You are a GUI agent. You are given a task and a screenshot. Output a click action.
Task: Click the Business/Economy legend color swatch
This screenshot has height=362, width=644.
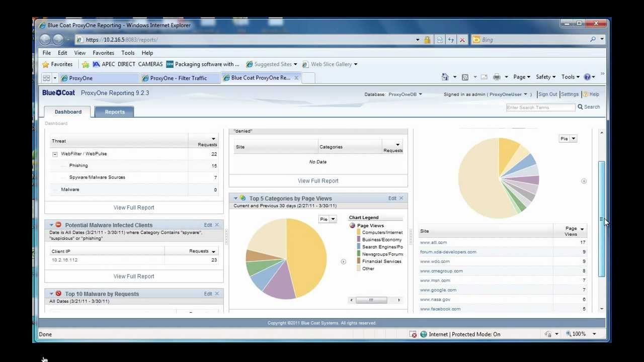[x=359, y=240]
